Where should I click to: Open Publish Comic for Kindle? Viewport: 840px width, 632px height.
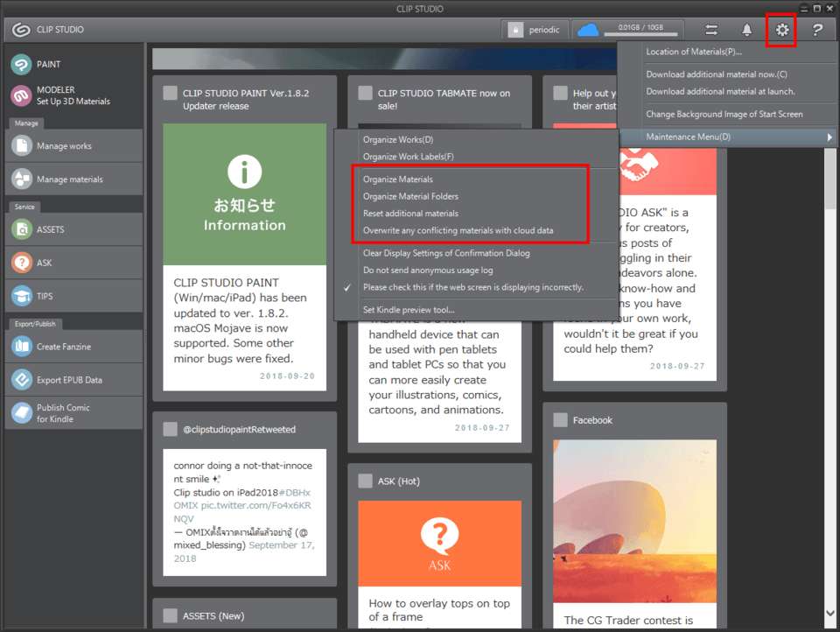coord(73,413)
